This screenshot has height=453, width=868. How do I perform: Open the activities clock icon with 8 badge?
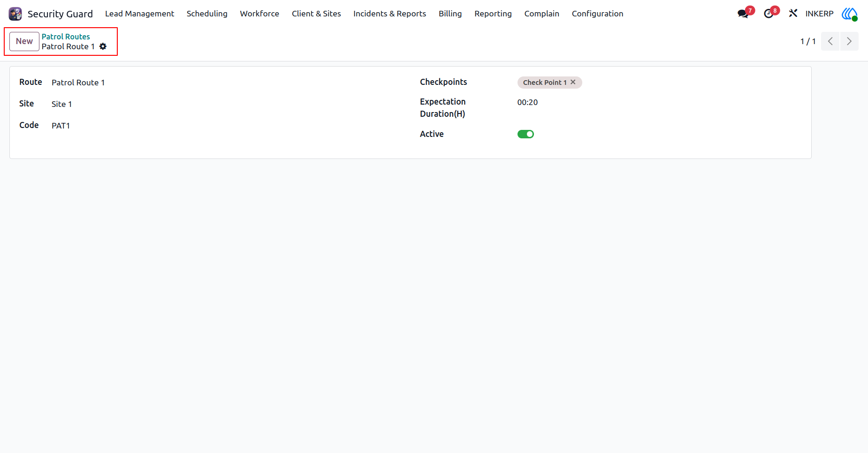tap(769, 14)
